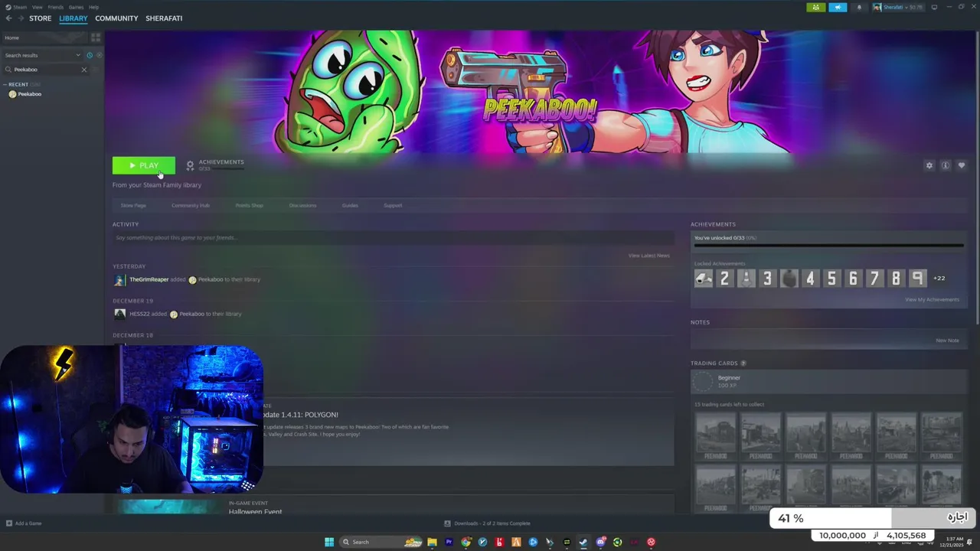Open game settings gear icon

coord(929,165)
